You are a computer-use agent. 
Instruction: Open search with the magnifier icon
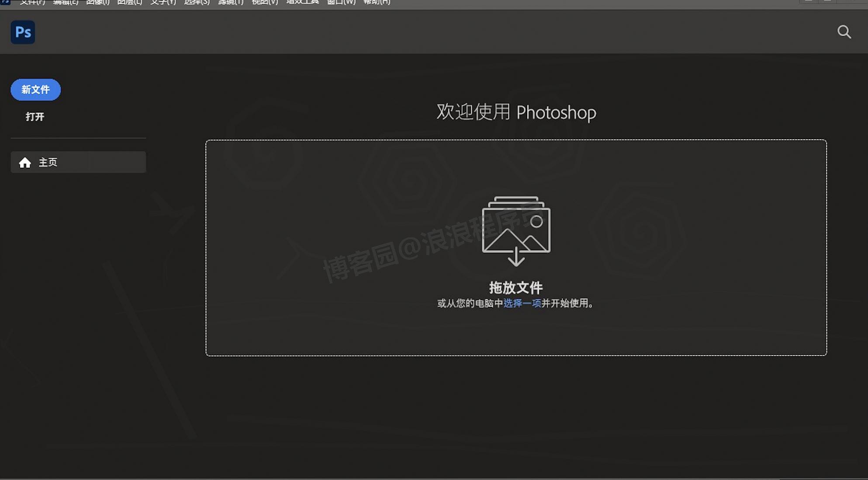pyautogui.click(x=844, y=32)
